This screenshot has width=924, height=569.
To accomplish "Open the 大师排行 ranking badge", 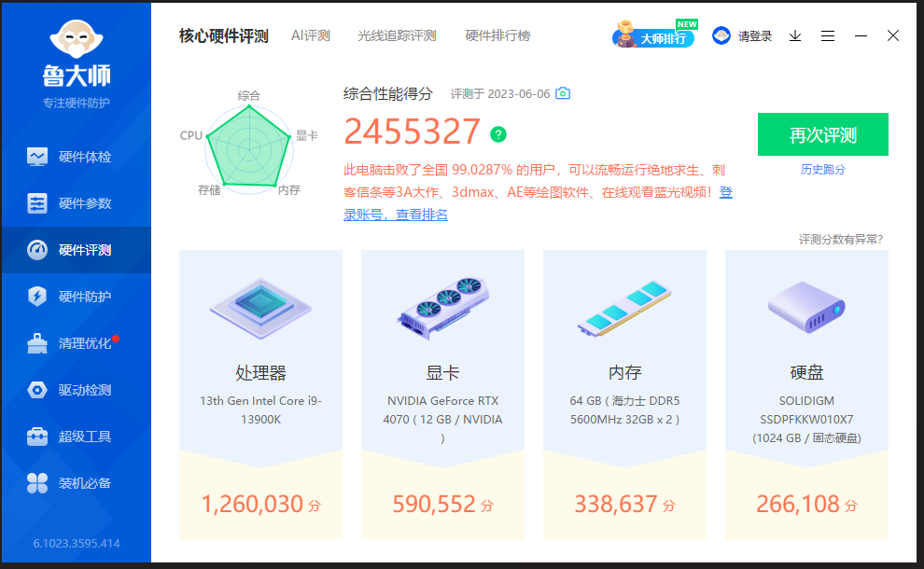I will click(x=654, y=35).
